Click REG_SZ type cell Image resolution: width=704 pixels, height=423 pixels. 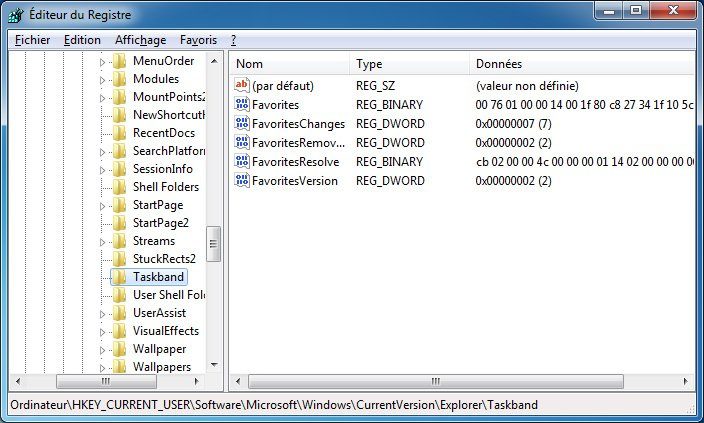point(375,85)
